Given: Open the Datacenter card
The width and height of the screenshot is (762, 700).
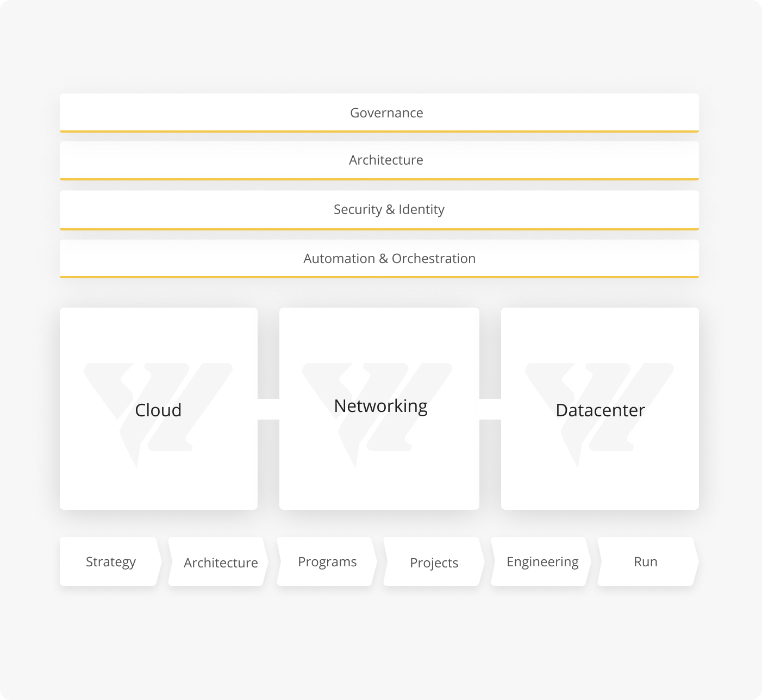Looking at the screenshot, I should [x=600, y=409].
